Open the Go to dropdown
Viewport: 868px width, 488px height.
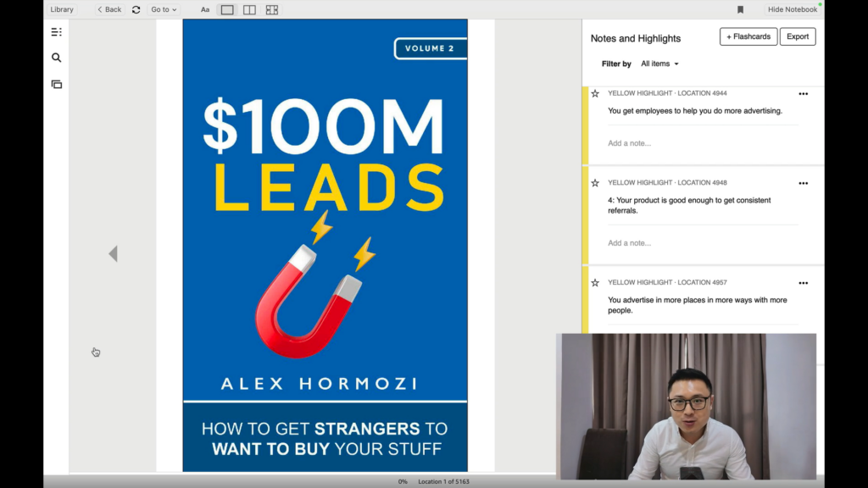tap(164, 9)
